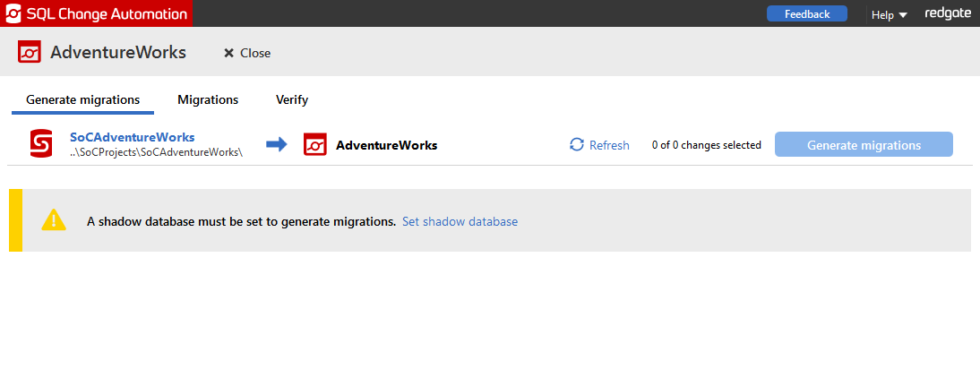
Task: Follow the Set shadow database link
Action: click(460, 221)
